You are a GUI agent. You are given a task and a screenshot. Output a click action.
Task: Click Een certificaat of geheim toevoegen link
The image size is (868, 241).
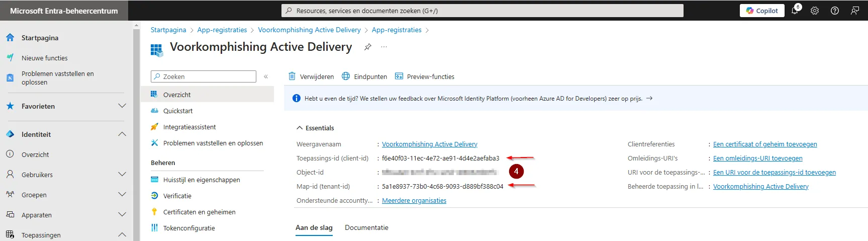(x=765, y=144)
